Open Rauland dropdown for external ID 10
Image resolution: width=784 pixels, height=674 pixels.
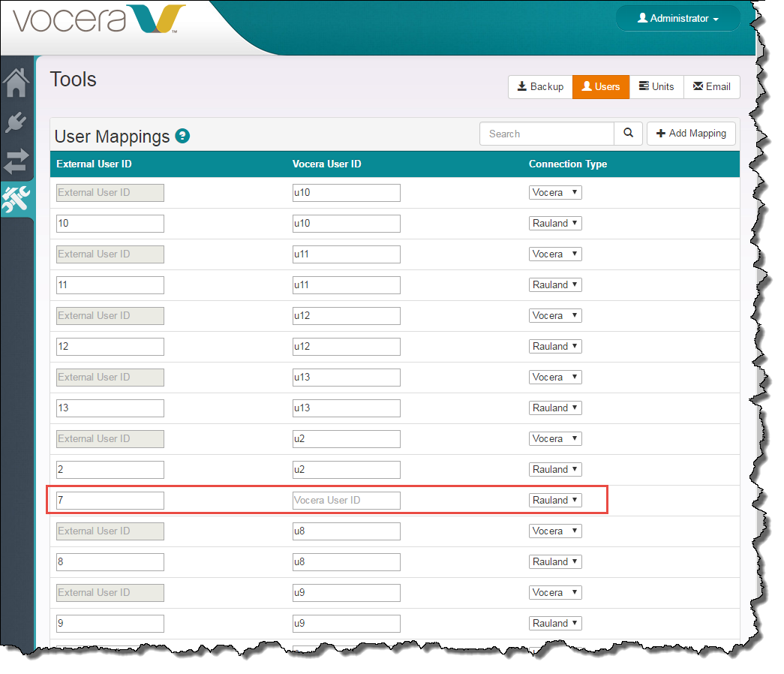pyautogui.click(x=555, y=223)
